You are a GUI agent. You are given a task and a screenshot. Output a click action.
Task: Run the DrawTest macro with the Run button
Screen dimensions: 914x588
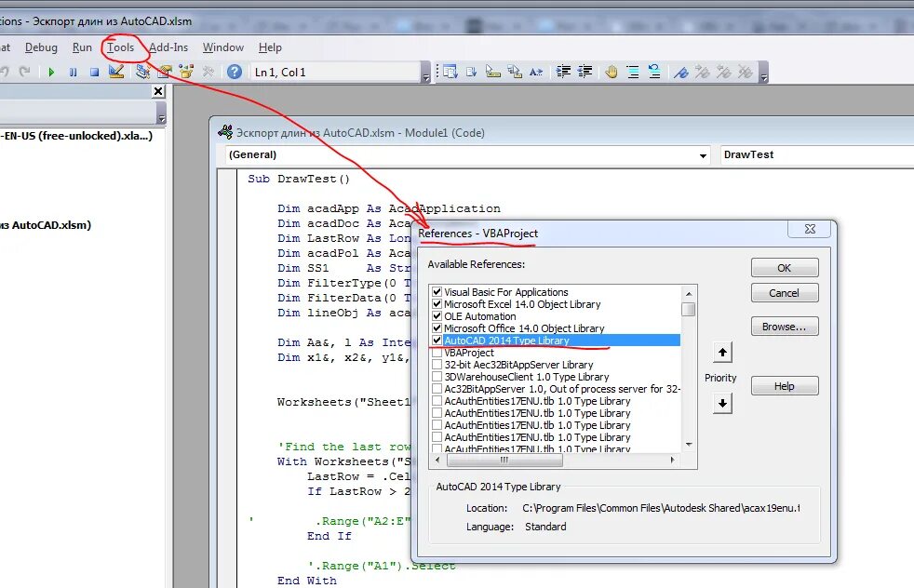[x=50, y=71]
